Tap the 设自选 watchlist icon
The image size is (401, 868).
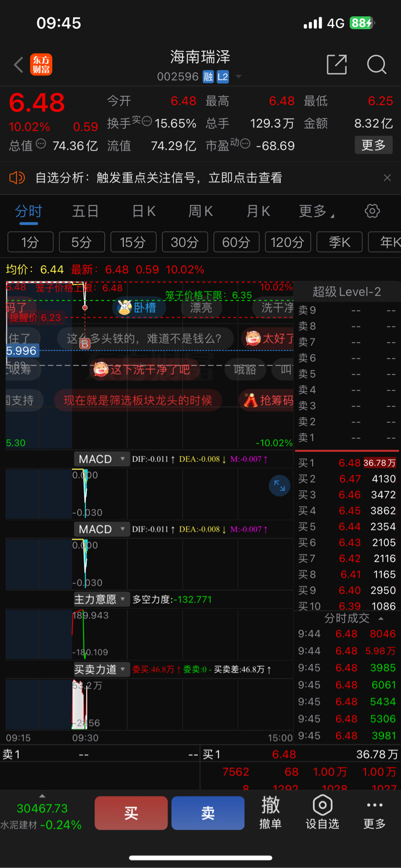point(322,813)
